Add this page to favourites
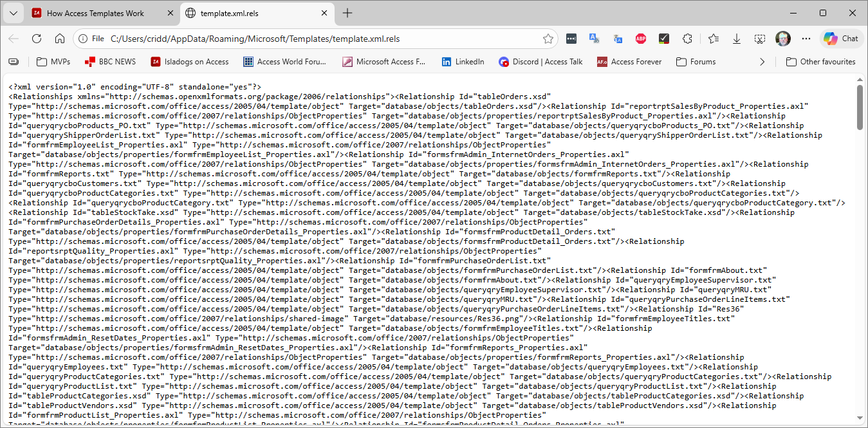Image resolution: width=868 pixels, height=428 pixels. click(x=548, y=39)
